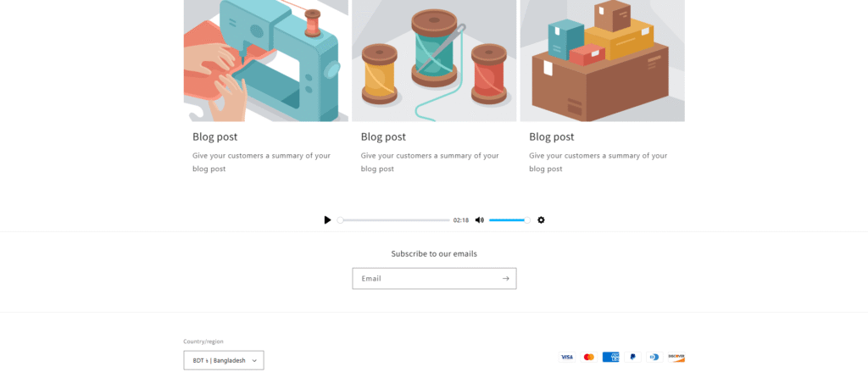Submit email with arrow button

(x=505, y=279)
